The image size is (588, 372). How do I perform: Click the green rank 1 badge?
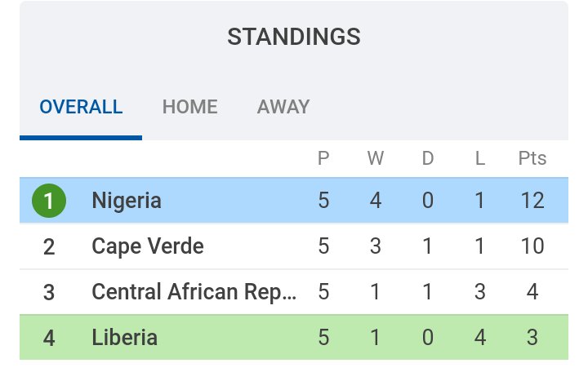49,201
